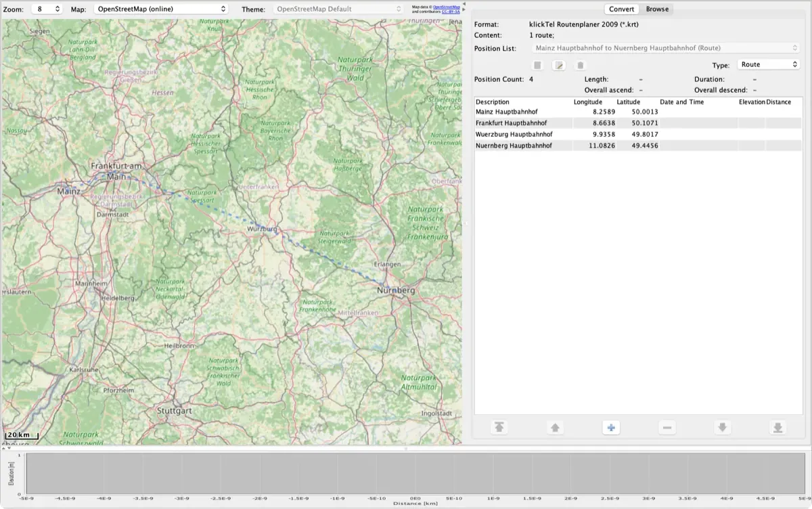The width and height of the screenshot is (812, 509).
Task: Click inside the elevation profile chart
Action: click(x=415, y=474)
